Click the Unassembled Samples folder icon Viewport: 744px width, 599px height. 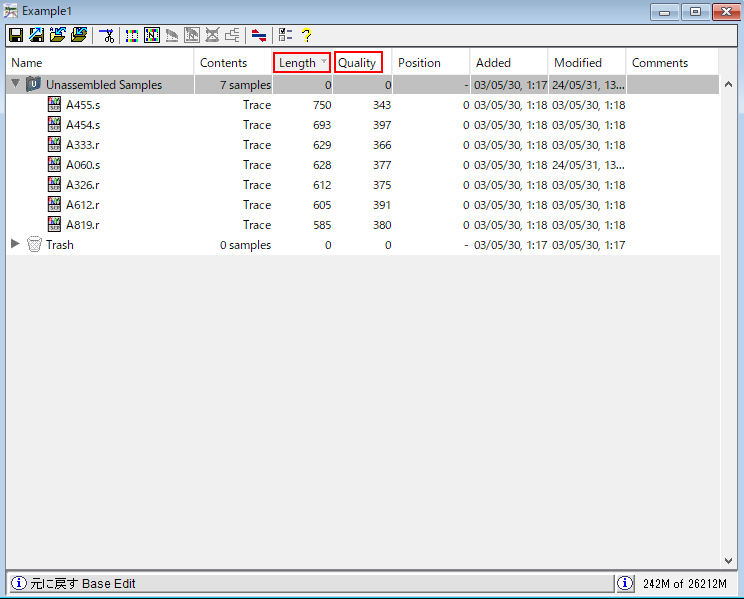34,84
